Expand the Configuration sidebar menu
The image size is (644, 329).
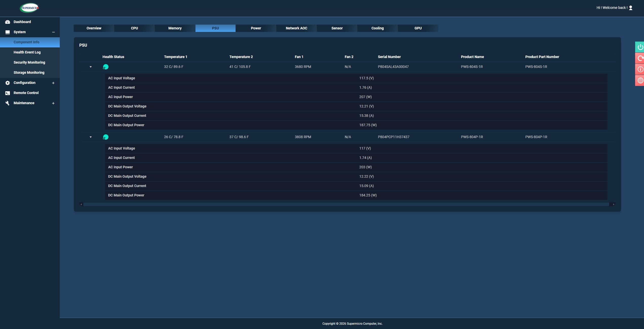[x=53, y=83]
